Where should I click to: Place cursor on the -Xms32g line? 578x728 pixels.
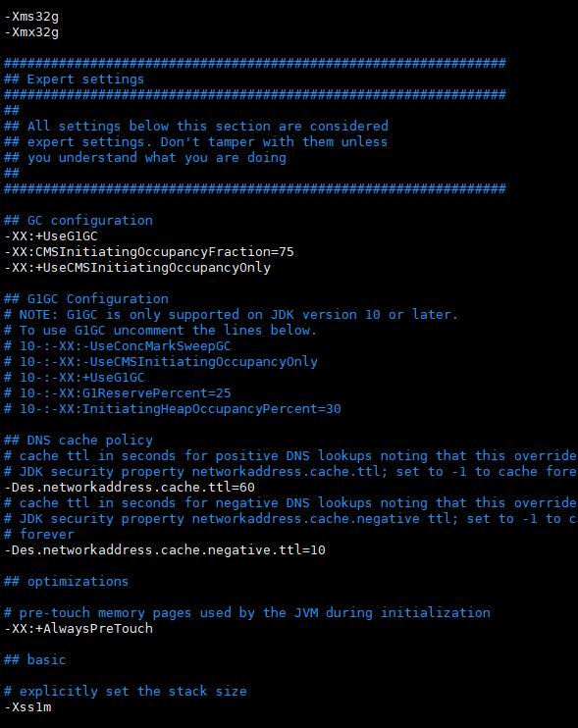tap(31, 17)
